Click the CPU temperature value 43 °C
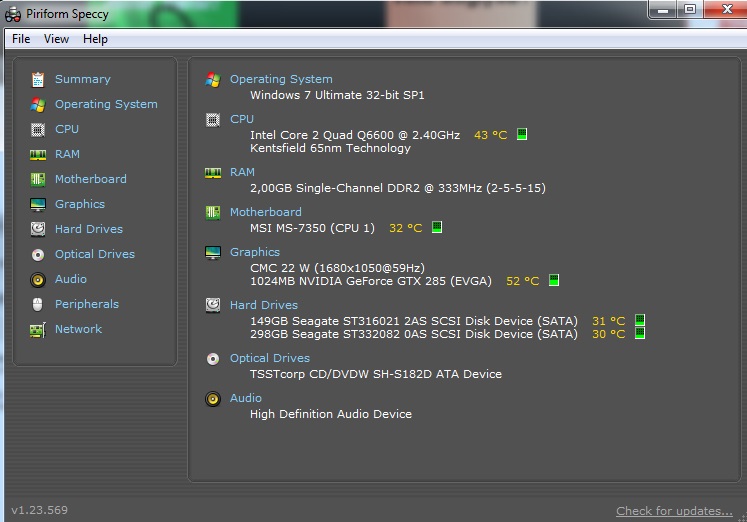Screen dimensions: 747x522 coord(491,135)
